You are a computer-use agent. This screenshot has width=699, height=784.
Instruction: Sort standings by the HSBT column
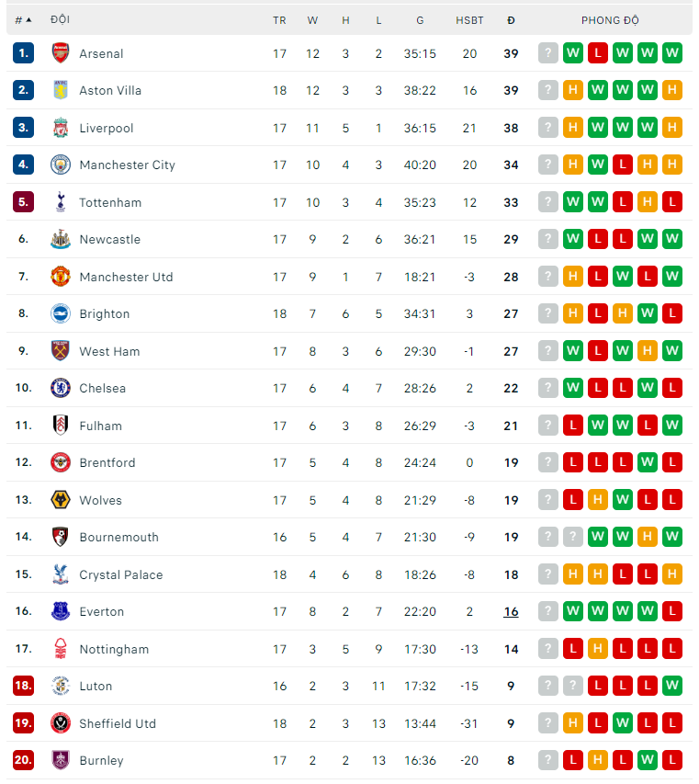[x=469, y=19]
